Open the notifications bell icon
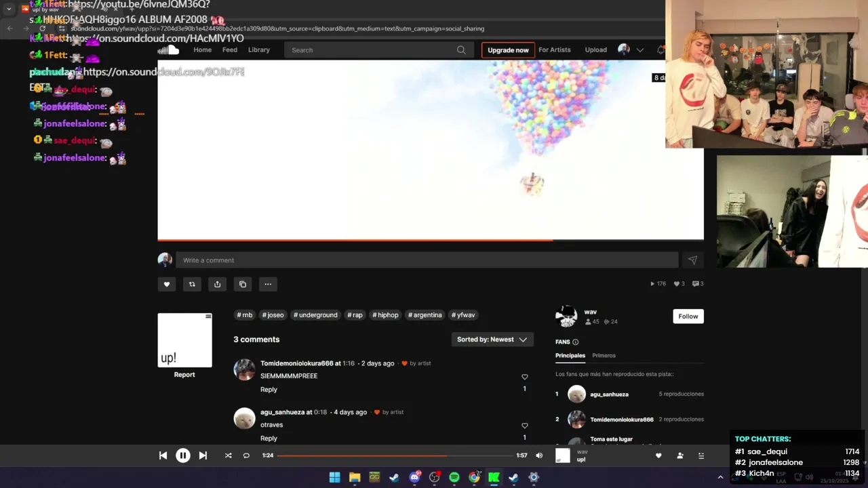This screenshot has height=488, width=868. 661,50
